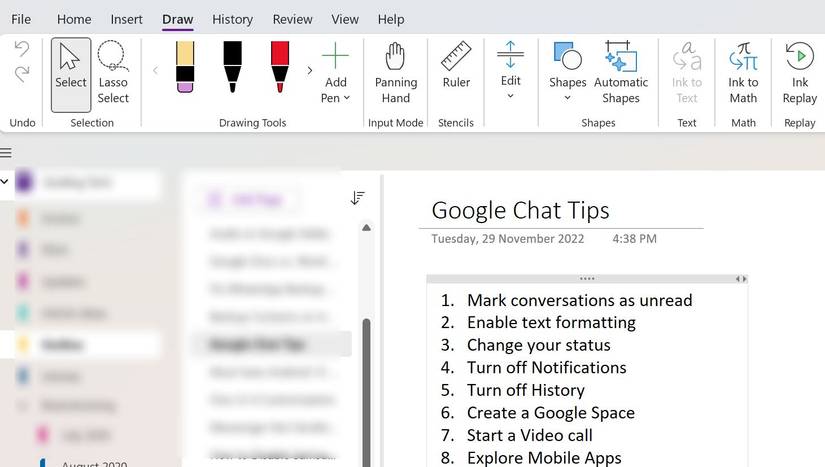Image resolution: width=825 pixels, height=467 pixels.
Task: Click 'Turn off Notifications' line
Action: [x=547, y=368]
